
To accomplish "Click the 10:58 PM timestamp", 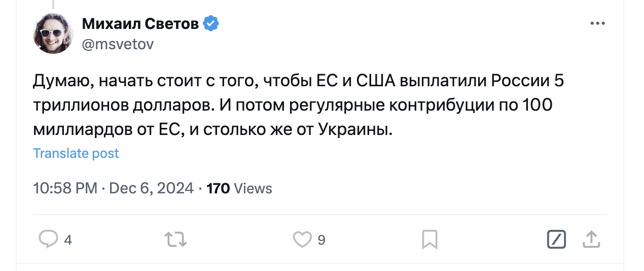I will [65, 189].
